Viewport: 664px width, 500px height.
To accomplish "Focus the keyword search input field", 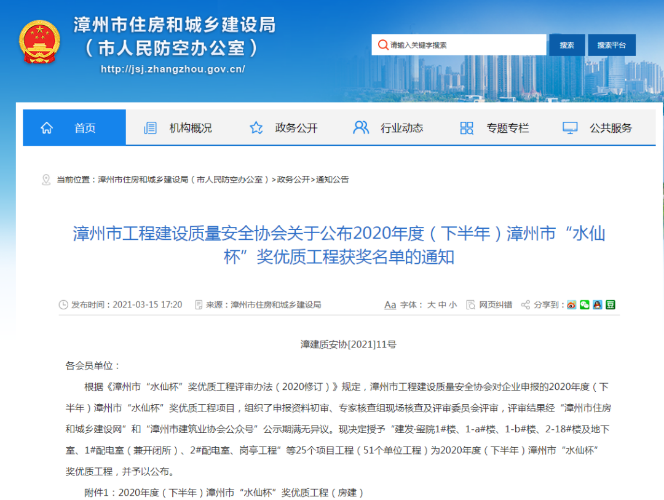I will (462, 45).
